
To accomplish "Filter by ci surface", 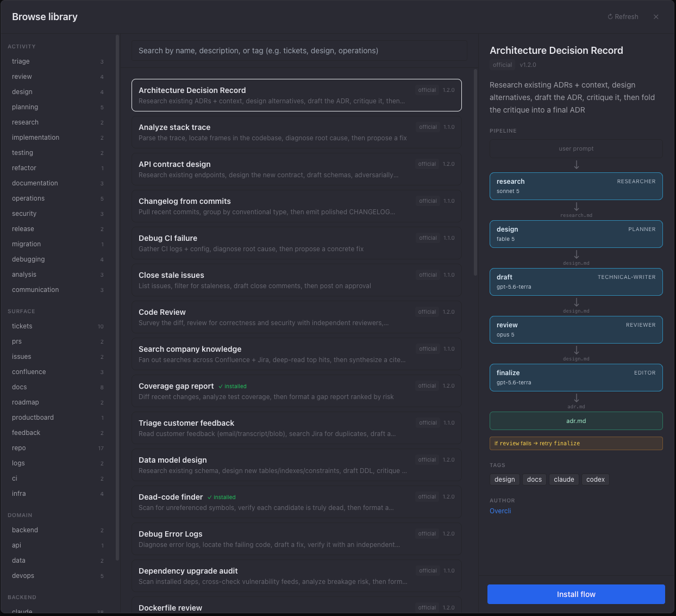I will [x=58, y=478].
